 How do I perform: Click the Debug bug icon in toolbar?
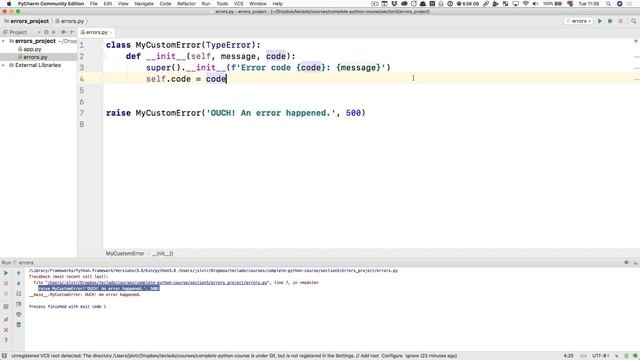coord(610,21)
